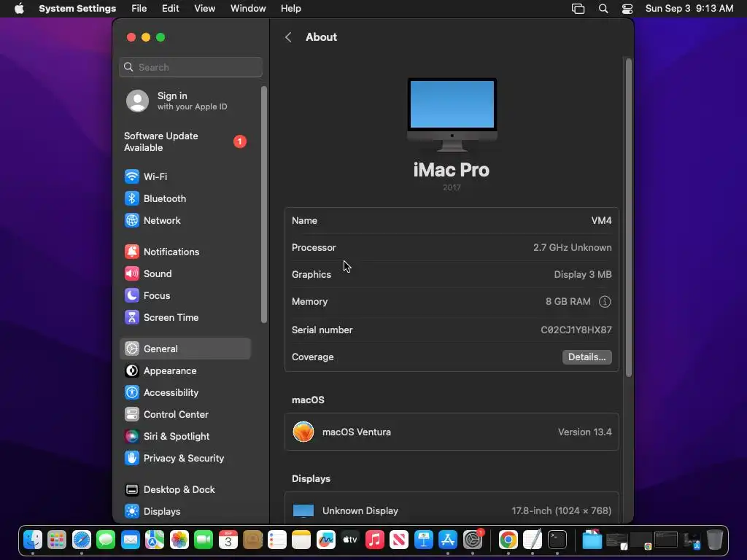Click the Search field in sidebar
The height and width of the screenshot is (560, 747).
tap(190, 67)
